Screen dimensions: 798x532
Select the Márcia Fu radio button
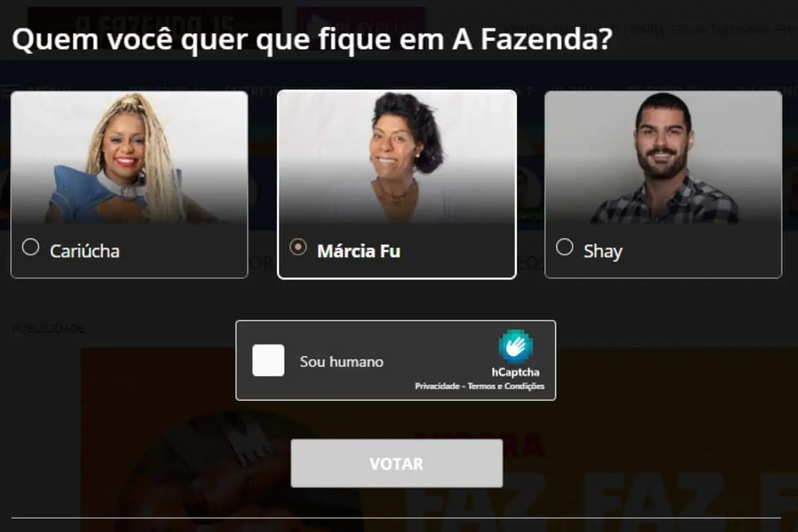[x=299, y=247]
